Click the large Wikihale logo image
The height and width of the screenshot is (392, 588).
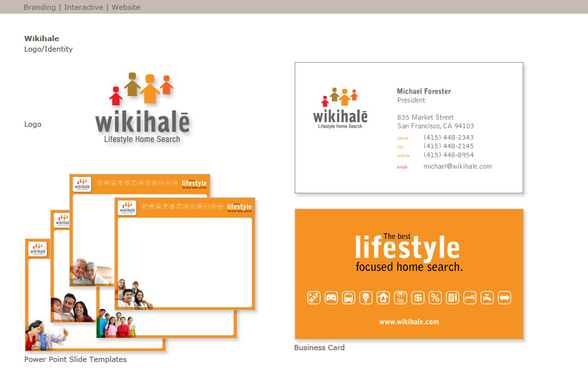(x=142, y=108)
